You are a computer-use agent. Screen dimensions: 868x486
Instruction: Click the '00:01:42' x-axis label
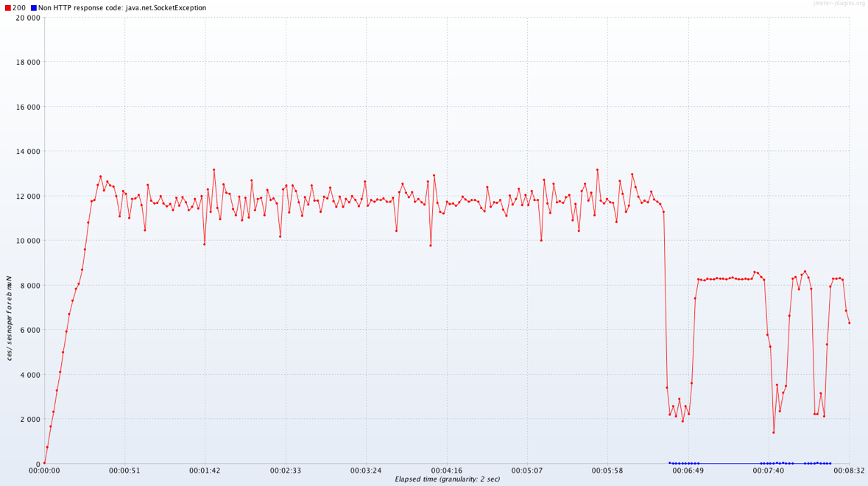(205, 471)
